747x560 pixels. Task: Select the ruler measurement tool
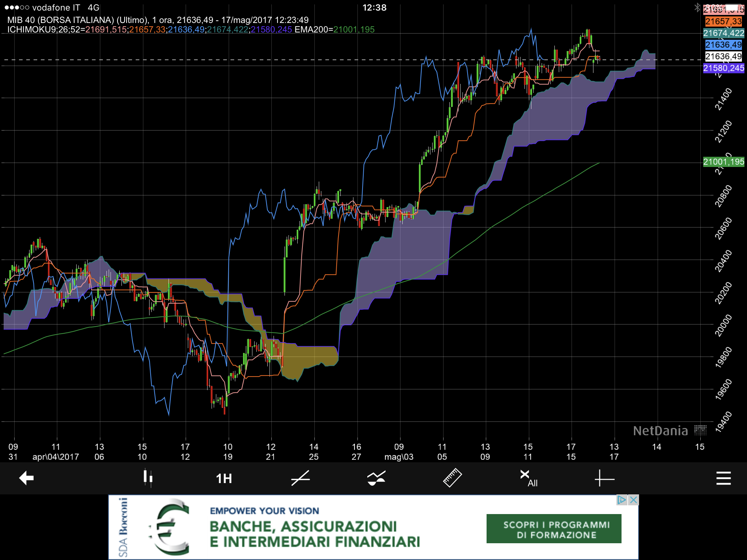coord(452,478)
